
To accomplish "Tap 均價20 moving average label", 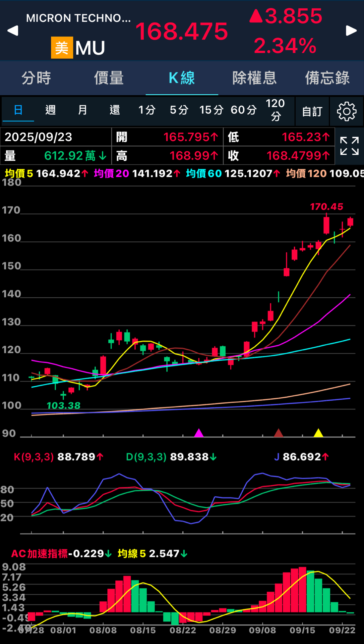I will coord(111,173).
